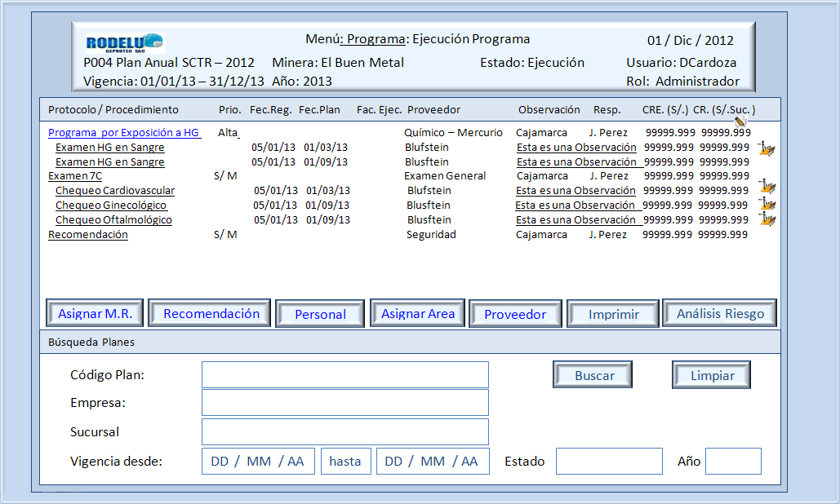
Task: Click the Vigencia desde start date field
Action: [x=258, y=462]
